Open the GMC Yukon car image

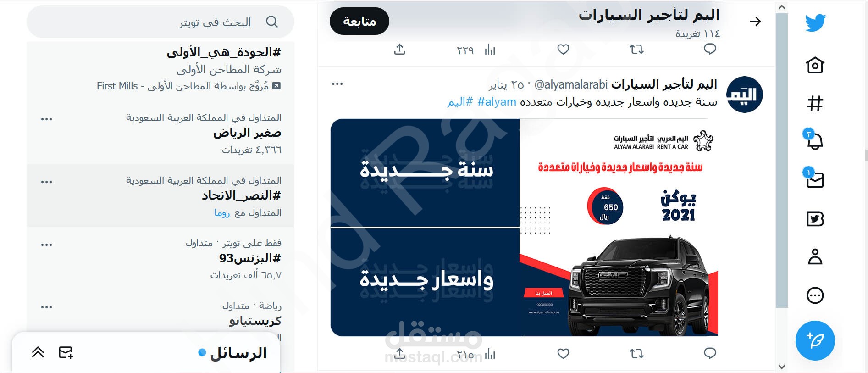[619, 228]
